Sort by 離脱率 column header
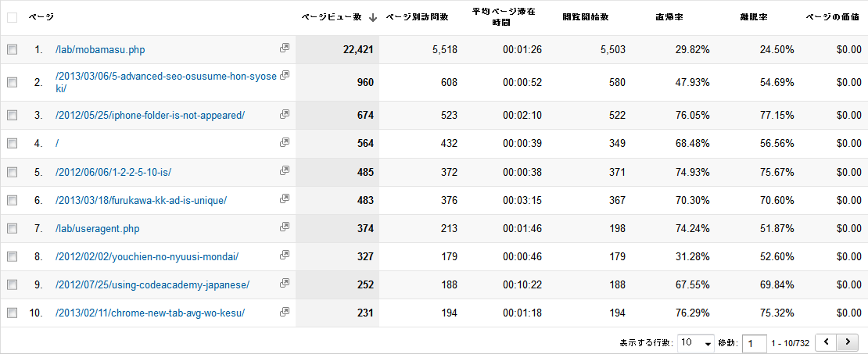 [751, 16]
